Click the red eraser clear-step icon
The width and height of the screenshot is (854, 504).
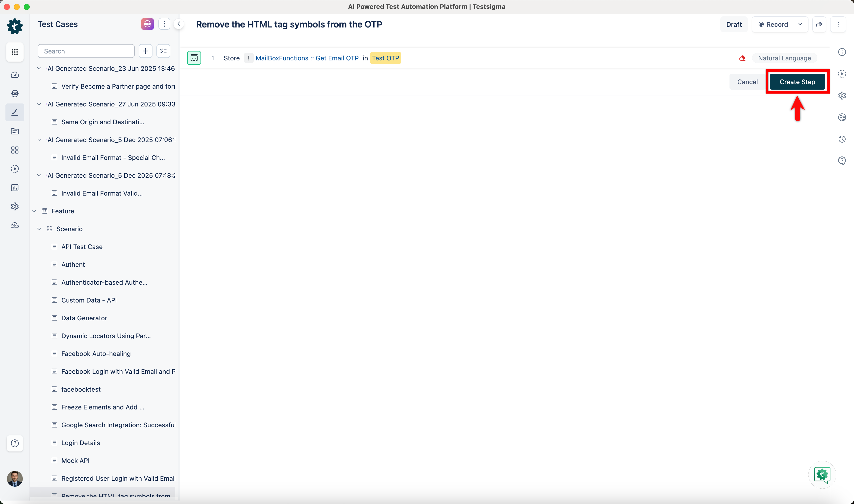(742, 58)
